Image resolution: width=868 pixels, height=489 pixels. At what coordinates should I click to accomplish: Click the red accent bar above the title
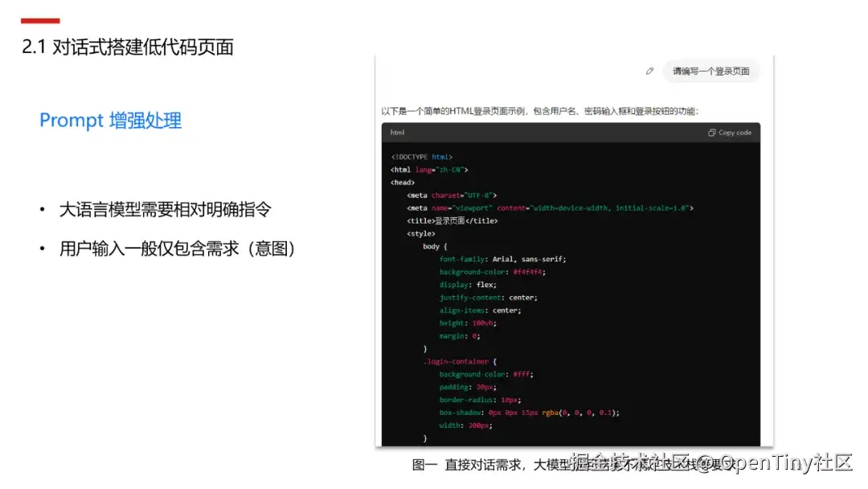39,20
